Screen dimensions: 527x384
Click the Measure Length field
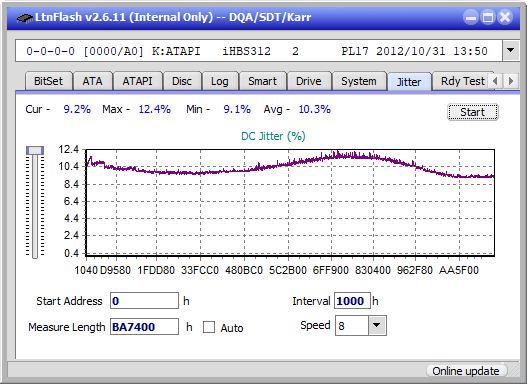tap(145, 327)
